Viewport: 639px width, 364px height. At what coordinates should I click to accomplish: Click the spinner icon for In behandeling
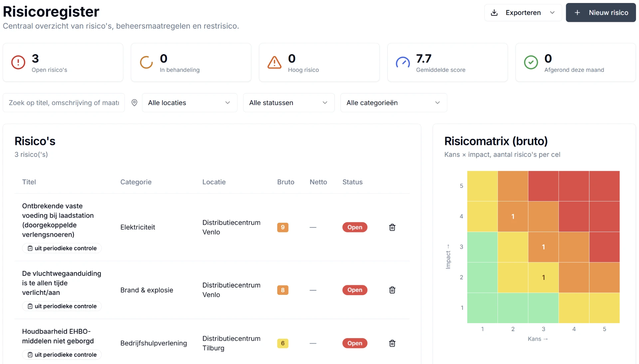click(146, 62)
